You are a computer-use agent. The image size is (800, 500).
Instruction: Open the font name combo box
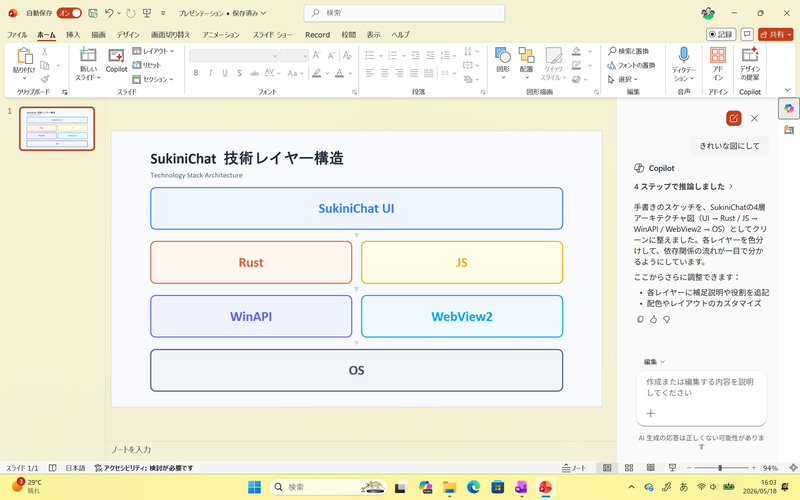pos(234,55)
